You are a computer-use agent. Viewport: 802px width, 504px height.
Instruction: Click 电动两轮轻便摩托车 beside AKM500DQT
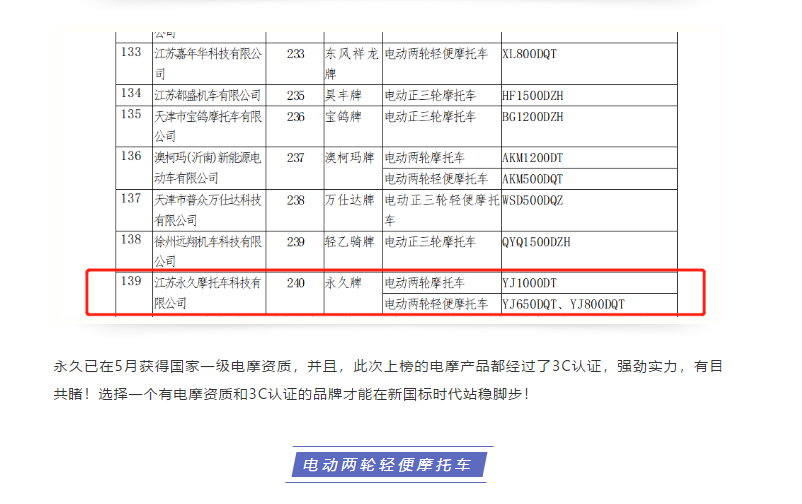coord(436,179)
